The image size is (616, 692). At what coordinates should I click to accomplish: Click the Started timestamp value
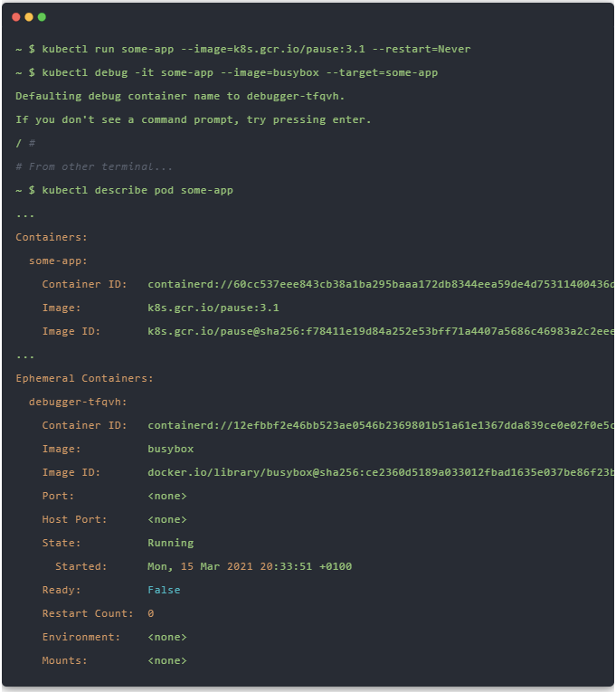coord(250,566)
